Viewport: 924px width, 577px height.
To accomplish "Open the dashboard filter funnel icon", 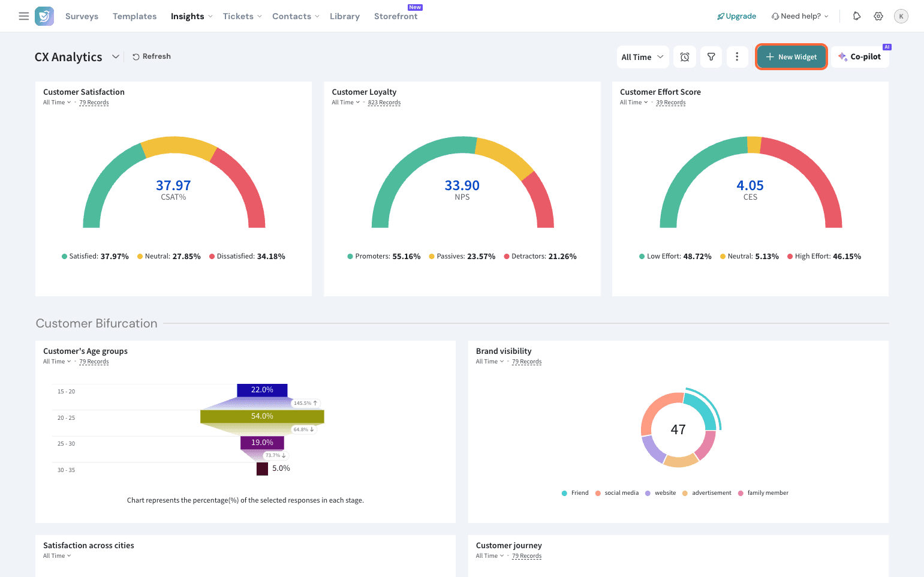I will [711, 57].
